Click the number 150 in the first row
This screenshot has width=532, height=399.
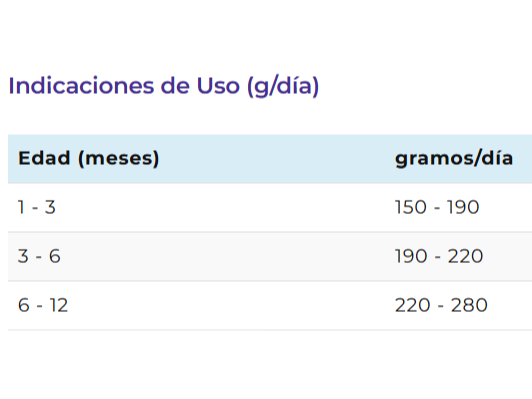411,207
